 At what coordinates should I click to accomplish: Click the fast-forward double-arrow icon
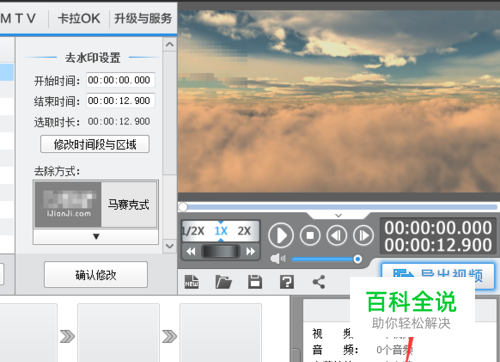pos(251,251)
